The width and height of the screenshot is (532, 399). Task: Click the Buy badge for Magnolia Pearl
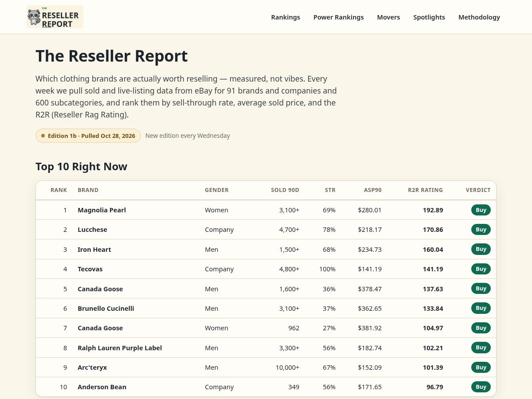(481, 210)
